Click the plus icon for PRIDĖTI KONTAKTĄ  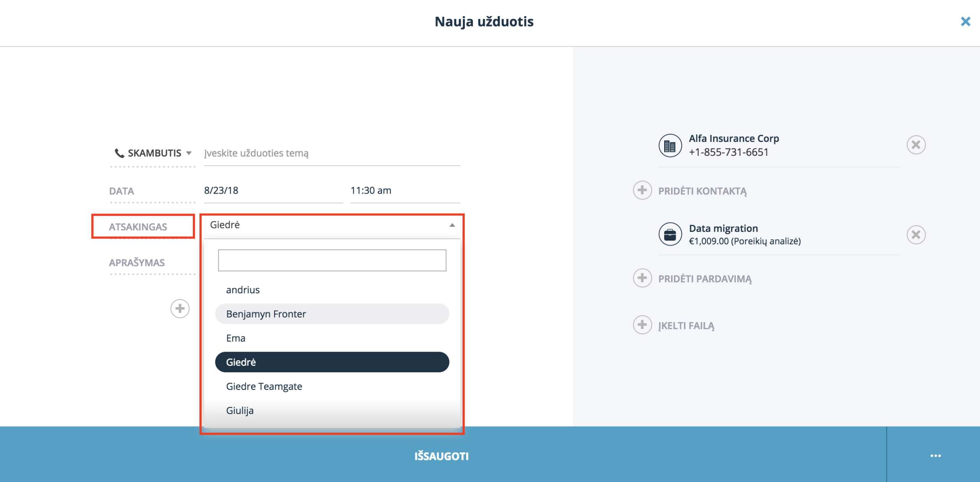642,190
